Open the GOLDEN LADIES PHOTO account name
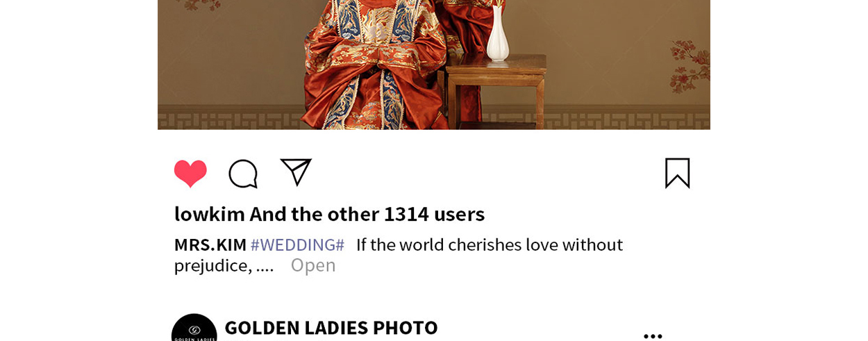Screen dimensions: 868x341 point(331,327)
